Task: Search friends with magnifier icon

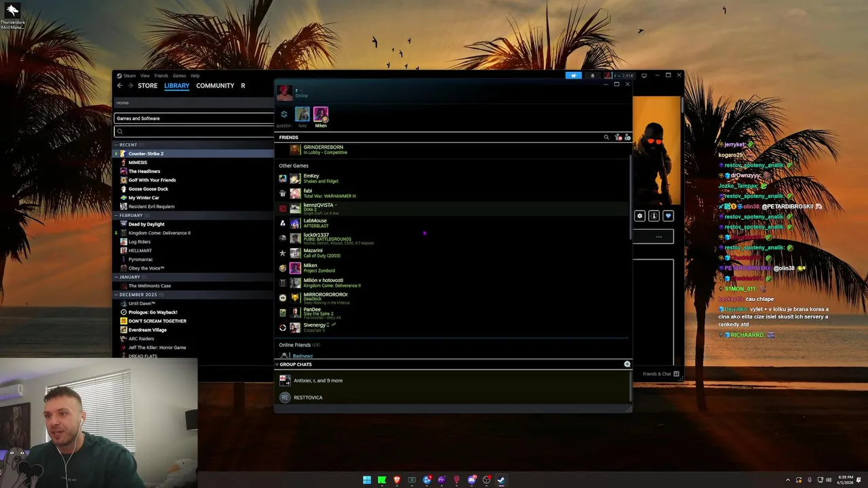Action: pos(606,137)
